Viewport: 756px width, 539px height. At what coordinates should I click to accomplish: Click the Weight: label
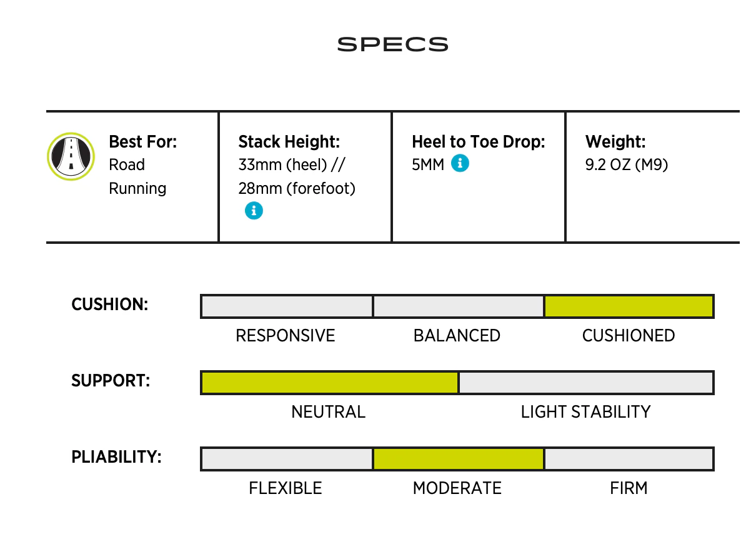pyautogui.click(x=615, y=142)
